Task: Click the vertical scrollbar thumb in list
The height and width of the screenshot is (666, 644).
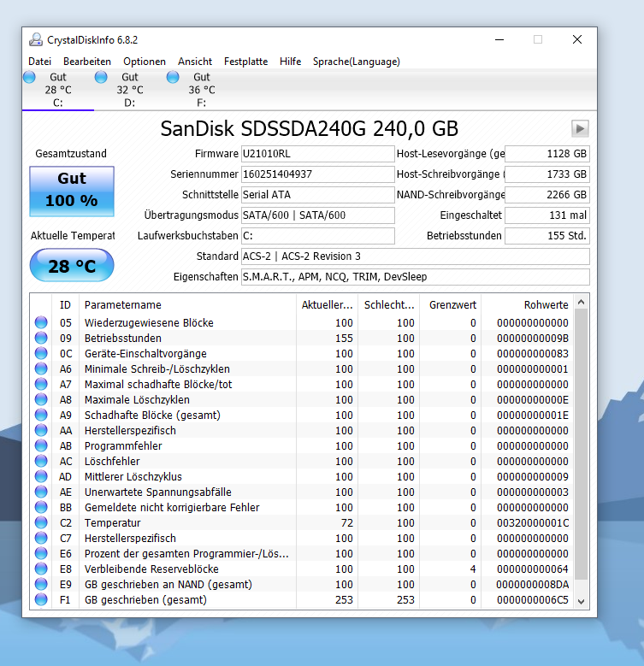Action: tap(581, 445)
